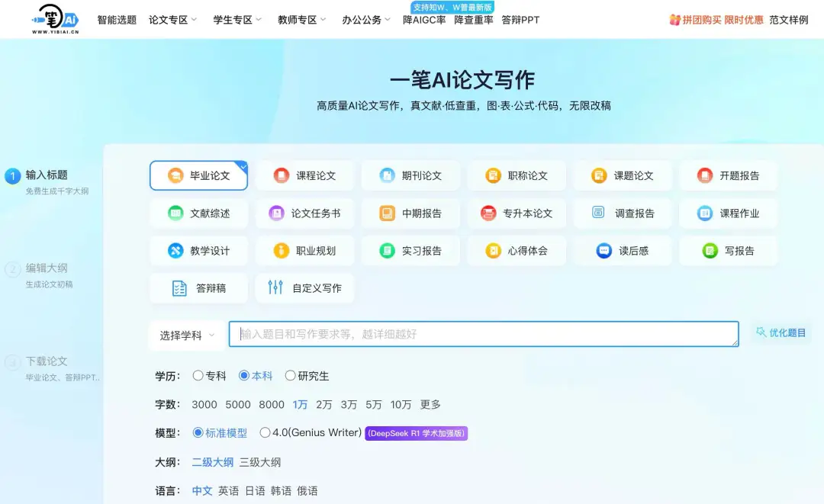
Task: Click the 优化题目 button
Action: point(781,332)
